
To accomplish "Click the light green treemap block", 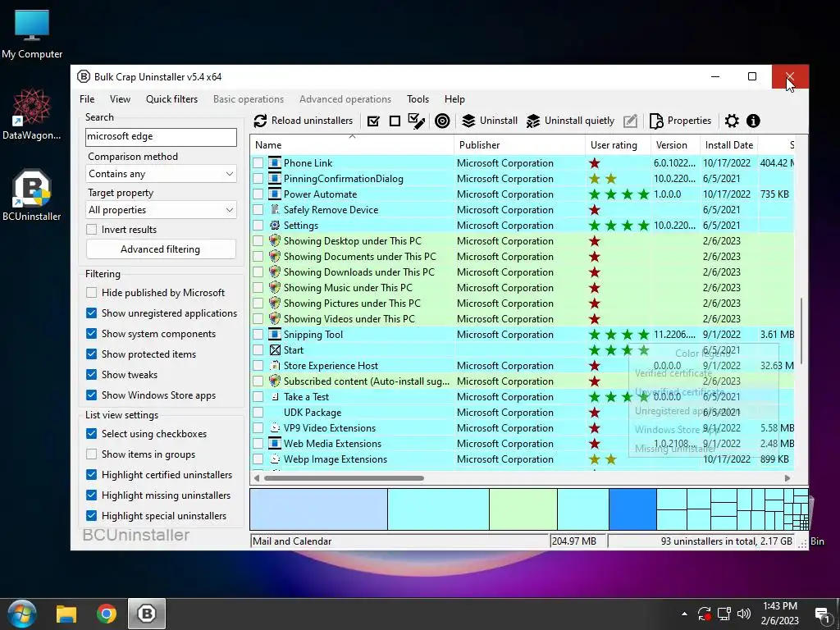I will [x=523, y=509].
